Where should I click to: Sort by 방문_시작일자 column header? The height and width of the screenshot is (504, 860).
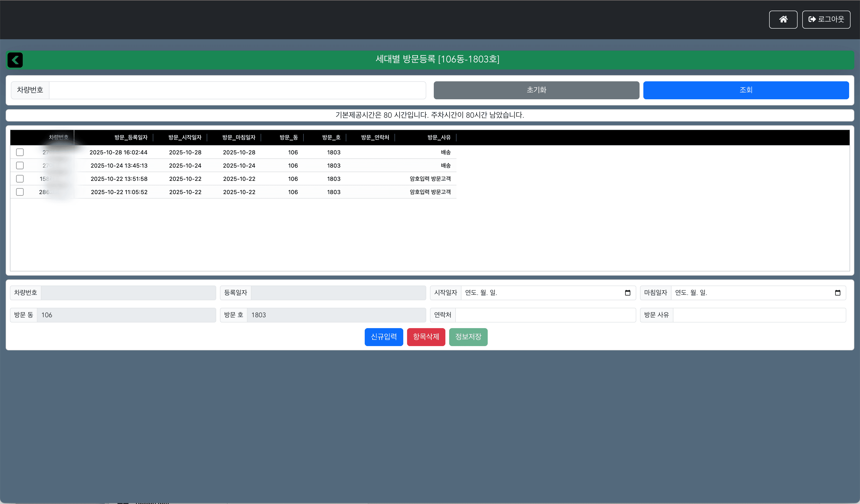coord(185,137)
